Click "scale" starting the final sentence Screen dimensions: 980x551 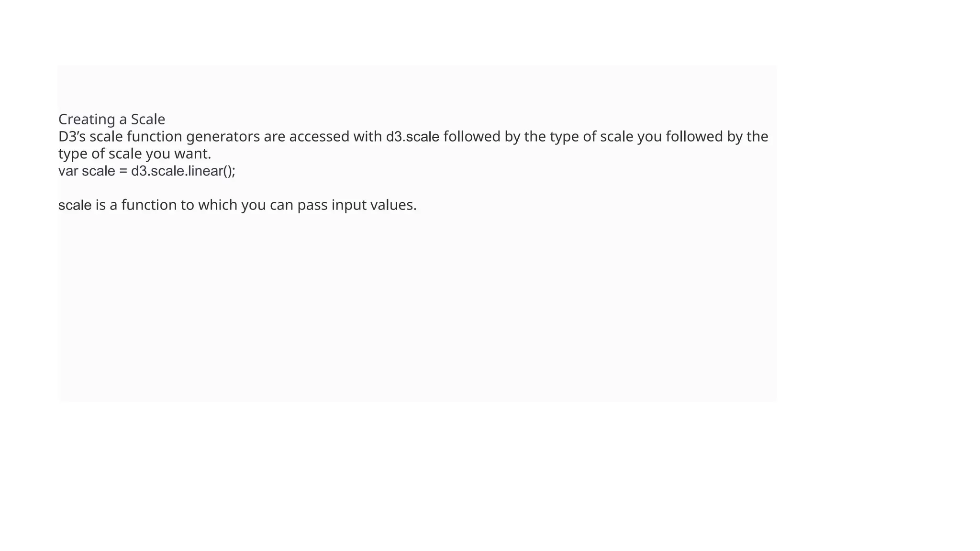(x=75, y=205)
